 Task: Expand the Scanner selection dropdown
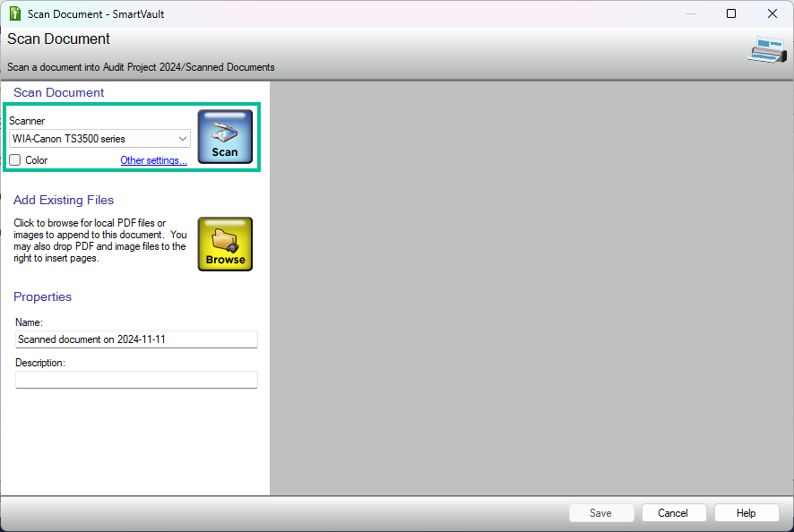click(182, 139)
